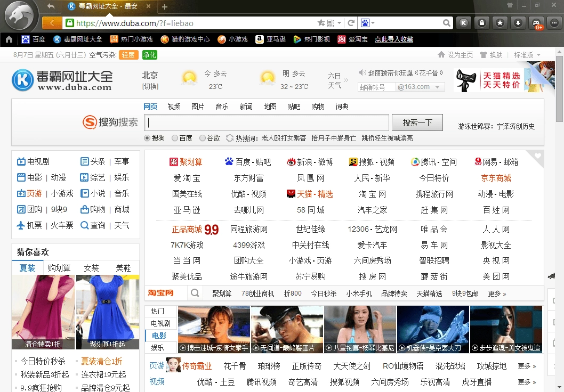Expand 六日天气 forecast arrow
The image size is (564, 392).
point(346,80)
